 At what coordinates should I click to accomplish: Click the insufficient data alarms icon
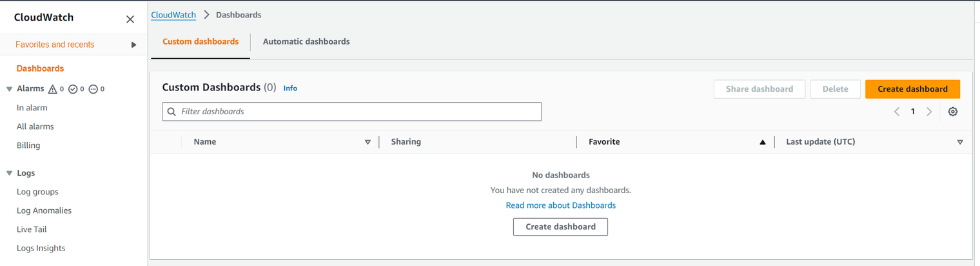pos(93,89)
